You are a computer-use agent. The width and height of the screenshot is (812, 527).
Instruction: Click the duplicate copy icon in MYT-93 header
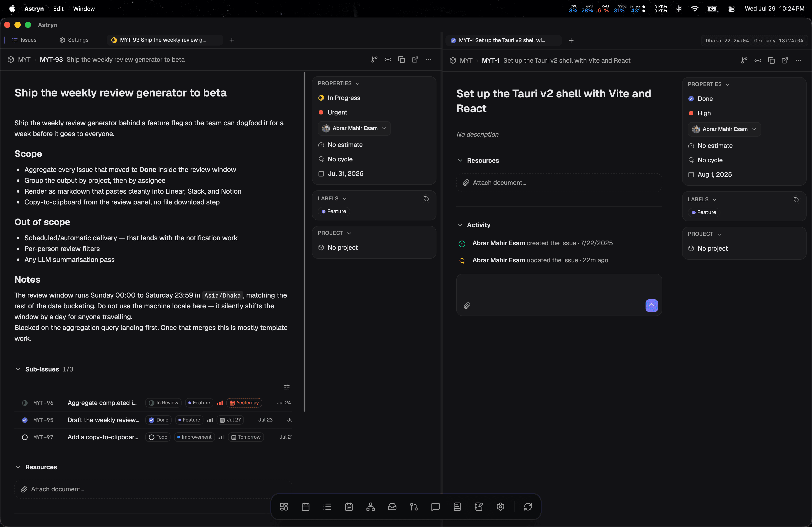(x=401, y=60)
